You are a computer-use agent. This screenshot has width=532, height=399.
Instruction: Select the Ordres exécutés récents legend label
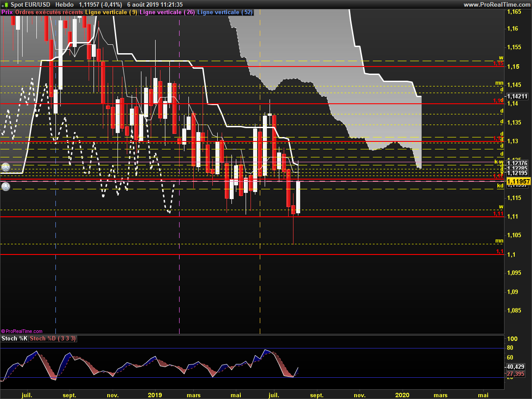[x=49, y=12]
